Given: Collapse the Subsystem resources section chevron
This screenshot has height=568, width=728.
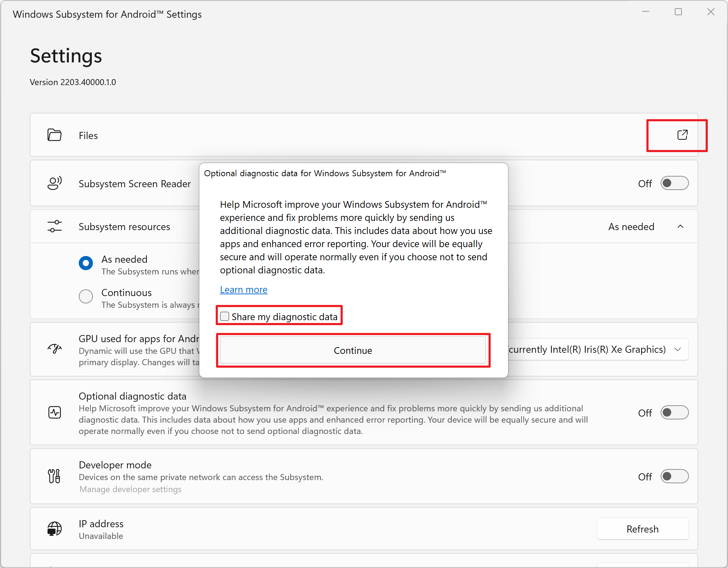Looking at the screenshot, I should pos(680,227).
